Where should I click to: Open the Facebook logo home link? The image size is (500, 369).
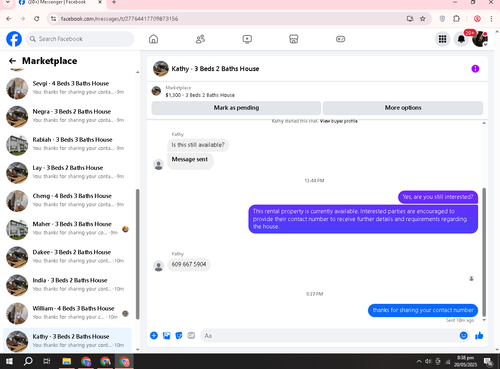[14, 39]
